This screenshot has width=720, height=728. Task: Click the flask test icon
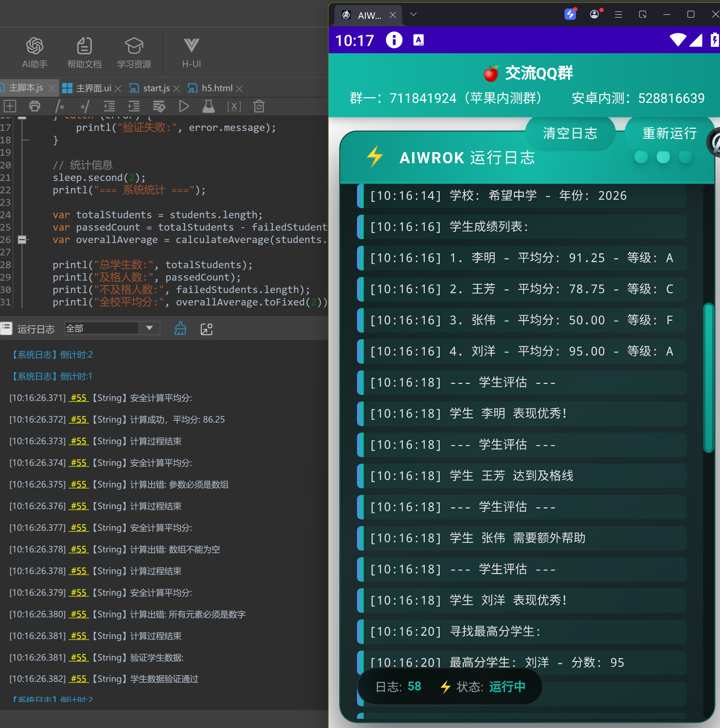click(208, 106)
